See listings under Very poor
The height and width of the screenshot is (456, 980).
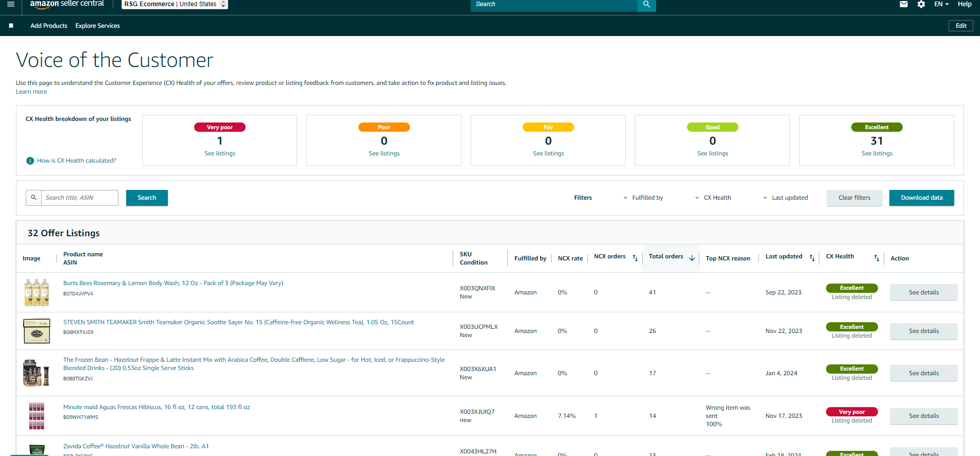[220, 153]
